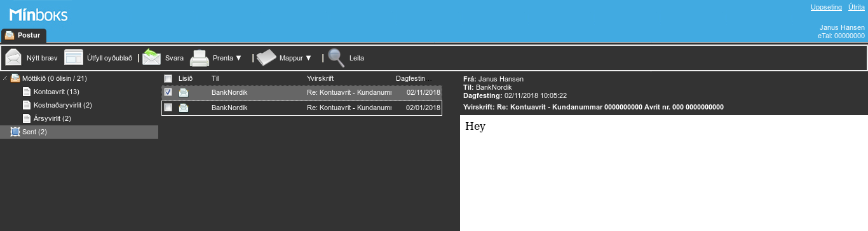Image resolution: width=868 pixels, height=231 pixels.
Task: Click the Útfyll oyðublað form icon
Action: [x=74, y=57]
